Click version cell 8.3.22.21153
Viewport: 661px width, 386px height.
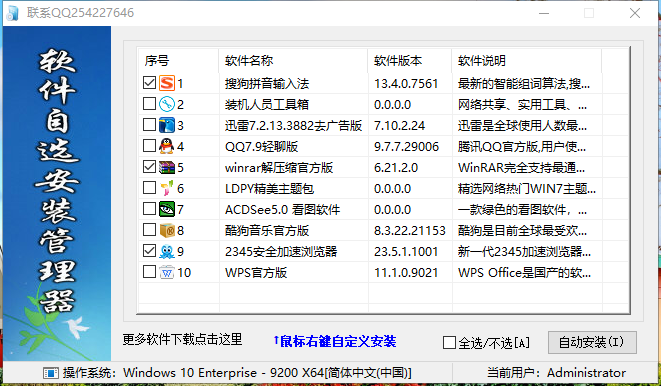(x=410, y=231)
